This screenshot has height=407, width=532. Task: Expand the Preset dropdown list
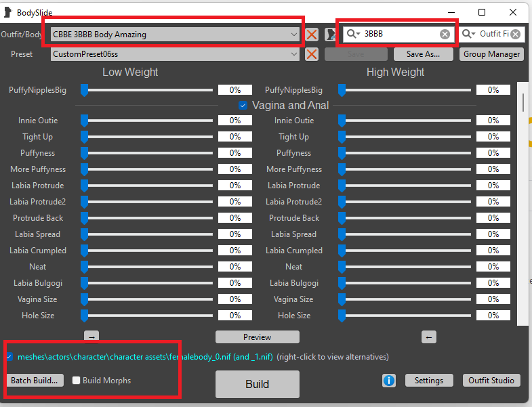pyautogui.click(x=293, y=54)
